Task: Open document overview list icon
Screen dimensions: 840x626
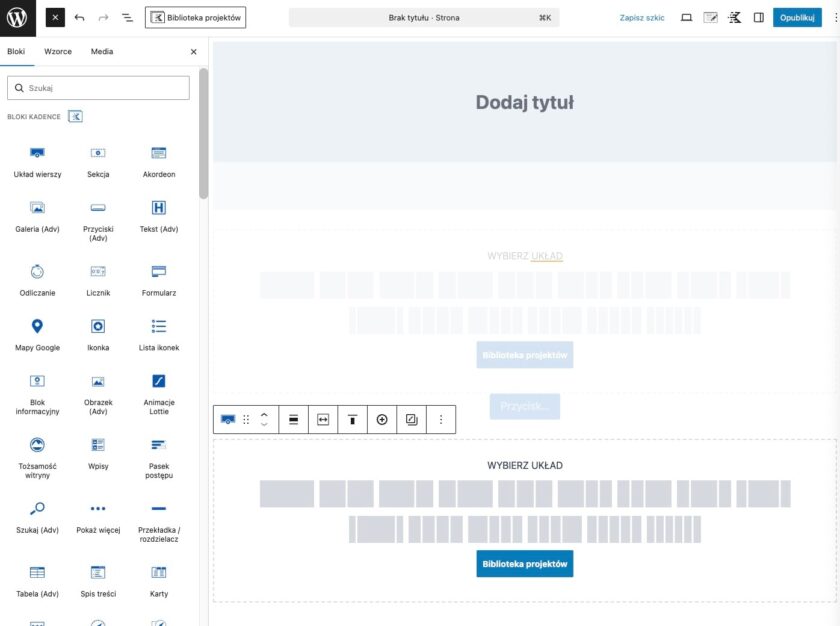Action: click(x=127, y=18)
